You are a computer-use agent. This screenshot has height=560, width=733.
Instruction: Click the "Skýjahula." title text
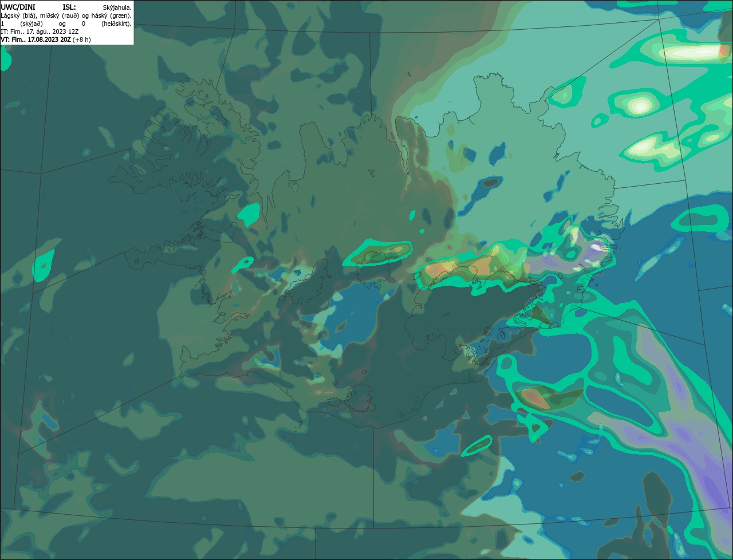(x=117, y=7)
